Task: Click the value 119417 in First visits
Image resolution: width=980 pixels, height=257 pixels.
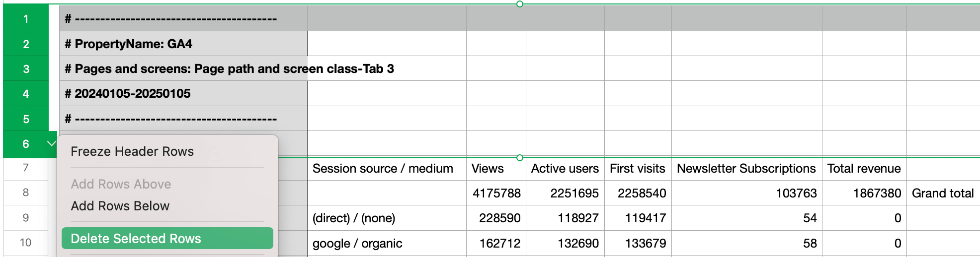Action: click(x=638, y=218)
